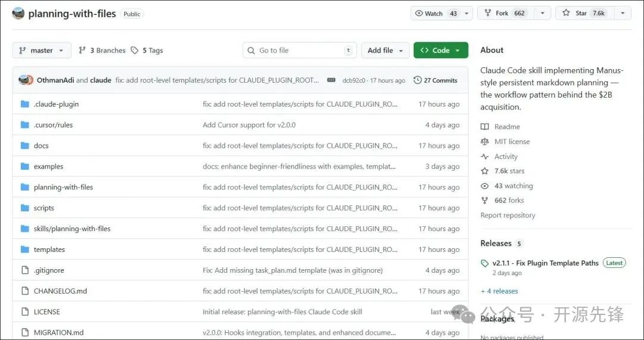Click the Go to file search field
This screenshot has width=644, height=340.
pyautogui.click(x=300, y=51)
